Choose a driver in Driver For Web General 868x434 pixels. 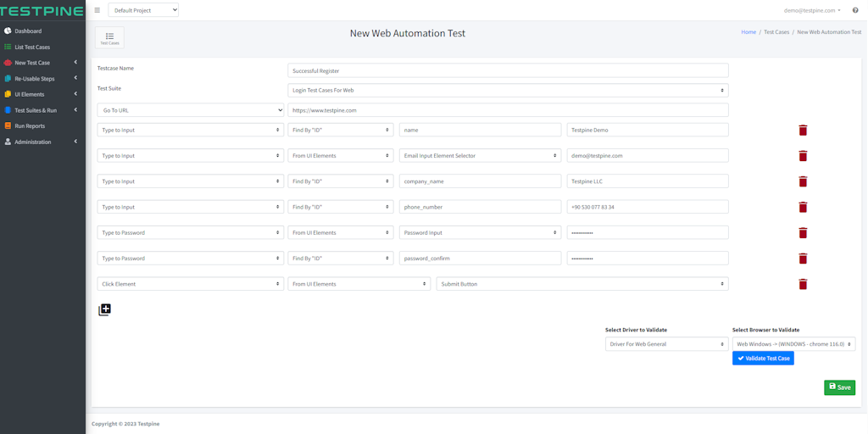(666, 344)
